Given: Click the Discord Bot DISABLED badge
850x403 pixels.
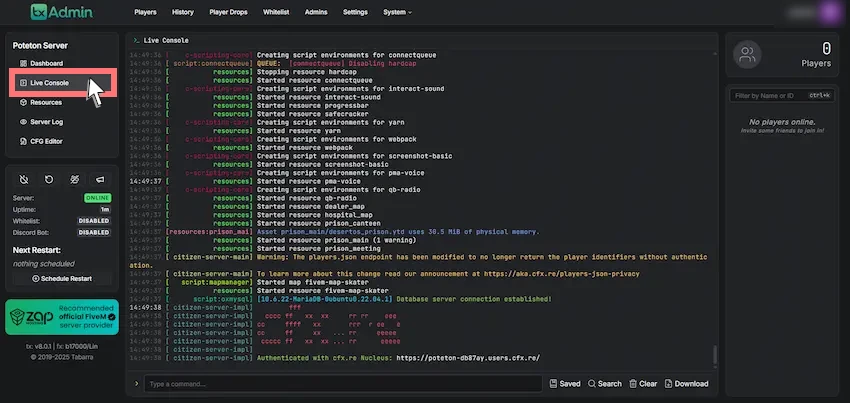Looking at the screenshot, I should coord(94,232).
